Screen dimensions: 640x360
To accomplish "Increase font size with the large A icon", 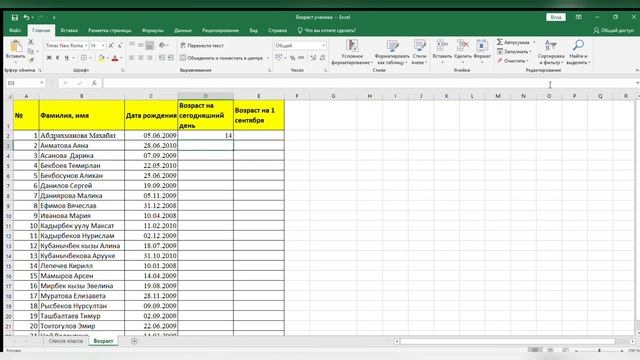I will pos(111,46).
